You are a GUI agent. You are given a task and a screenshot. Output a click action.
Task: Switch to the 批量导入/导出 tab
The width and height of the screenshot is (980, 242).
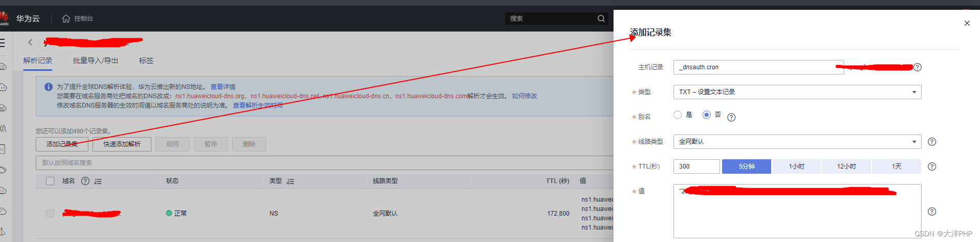click(96, 61)
